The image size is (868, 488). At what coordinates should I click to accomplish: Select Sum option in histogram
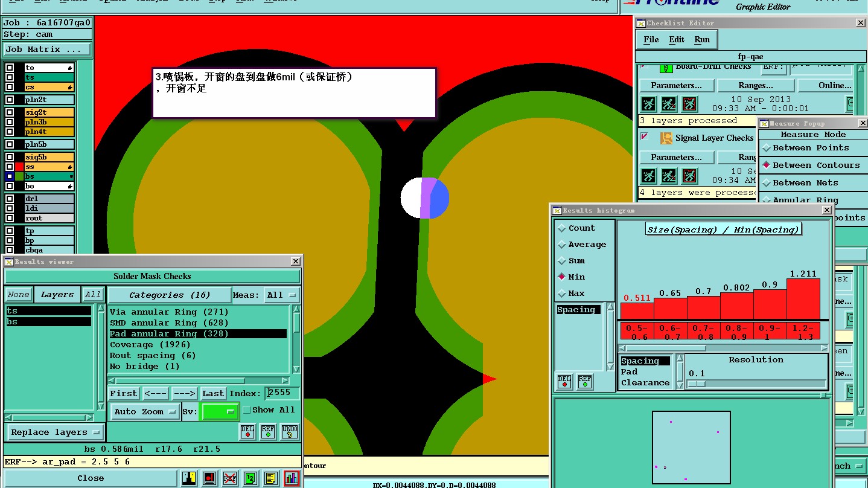pos(562,261)
